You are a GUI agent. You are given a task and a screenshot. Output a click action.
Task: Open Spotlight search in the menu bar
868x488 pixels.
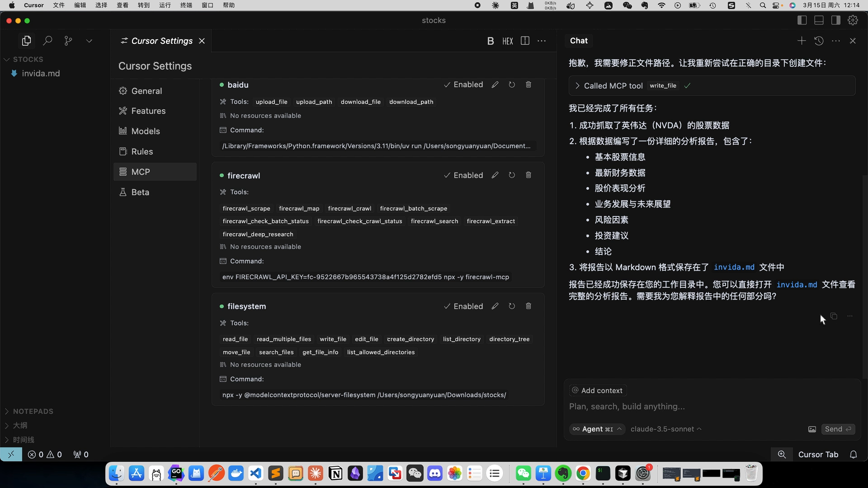coord(763,5)
